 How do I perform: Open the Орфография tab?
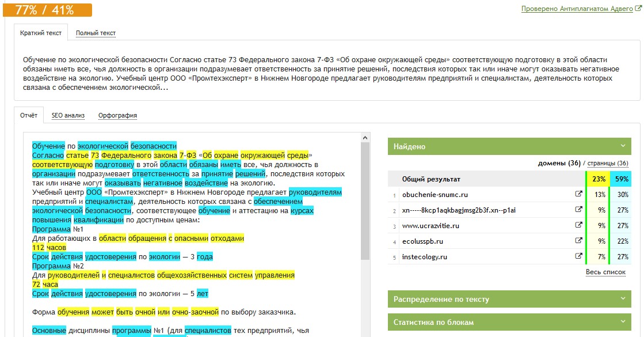pos(117,115)
